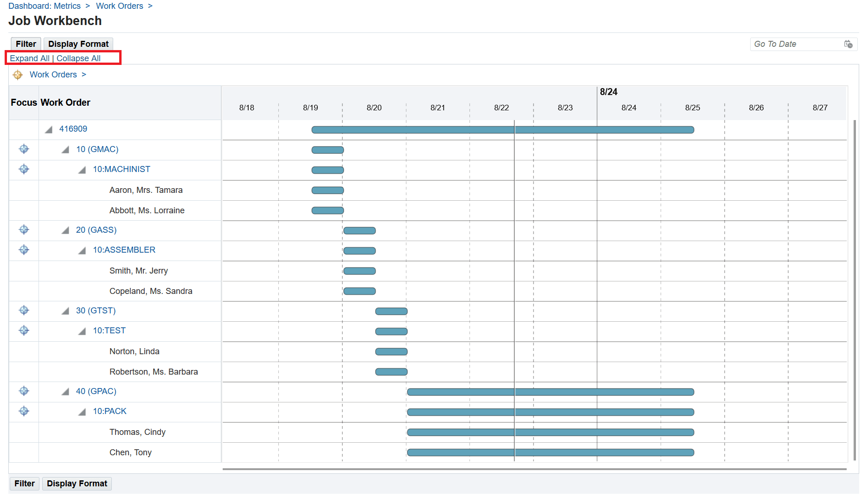This screenshot has width=868, height=497.
Task: Open the 30 (GTST) operation link
Action: tap(96, 311)
